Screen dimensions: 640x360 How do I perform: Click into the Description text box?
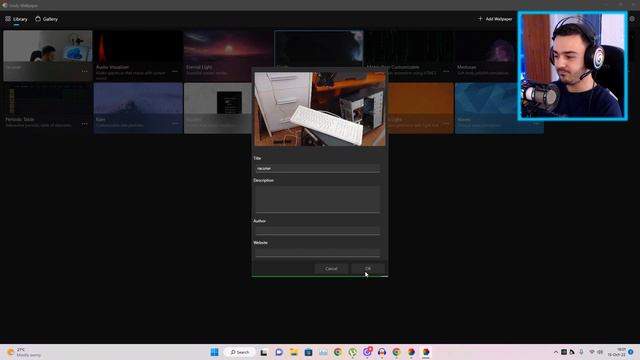[x=318, y=200]
